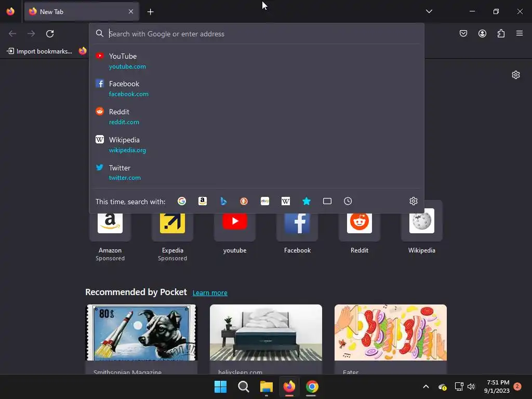This screenshot has height=399, width=532.
Task: Go back to the previous page
Action: (x=12, y=34)
